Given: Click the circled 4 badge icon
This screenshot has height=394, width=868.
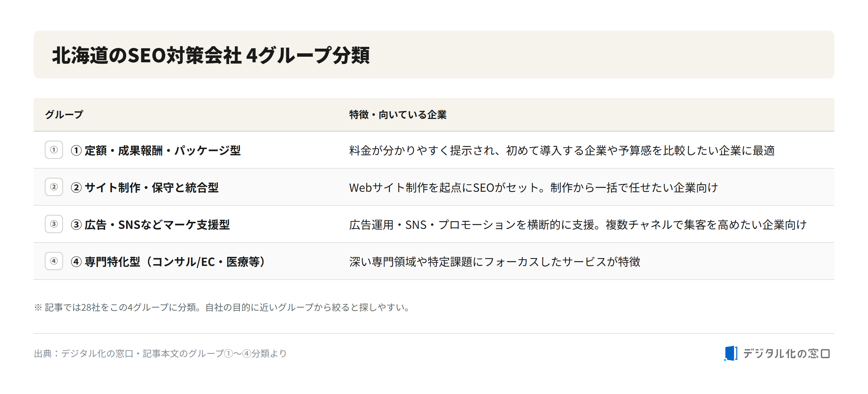Looking at the screenshot, I should (x=54, y=261).
